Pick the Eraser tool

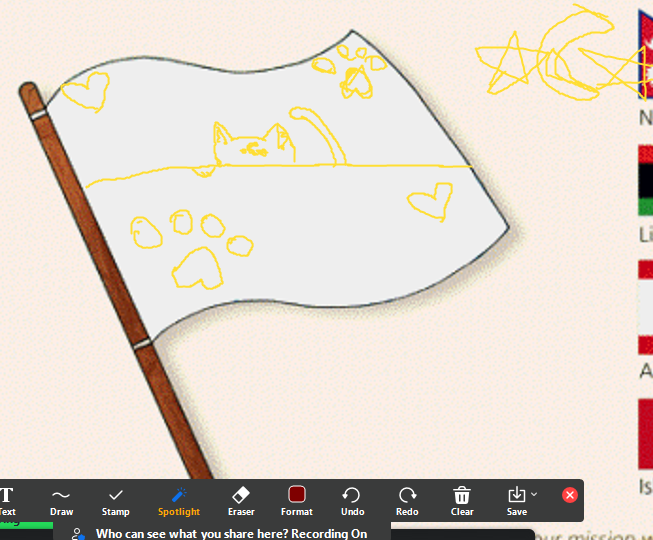[241, 499]
